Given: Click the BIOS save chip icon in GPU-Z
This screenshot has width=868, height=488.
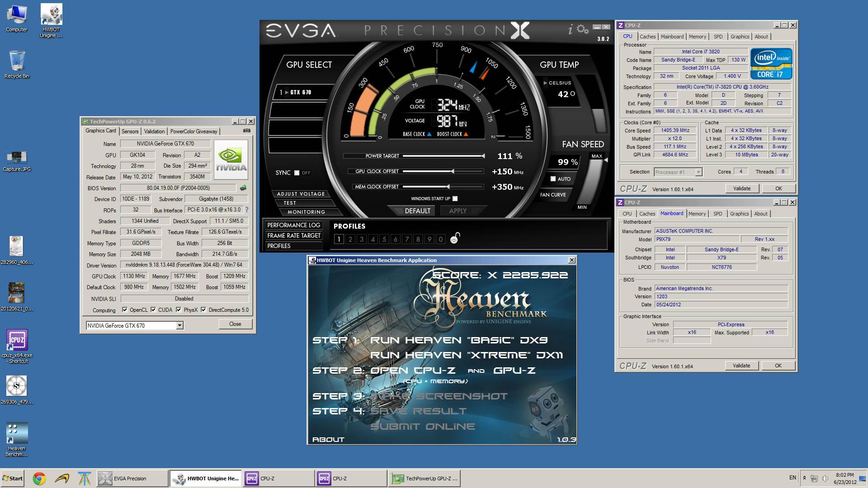Looking at the screenshot, I should pos(243,188).
